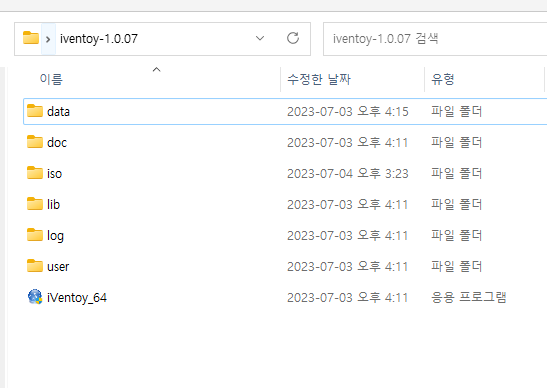Refresh the current folder view

[x=293, y=38]
